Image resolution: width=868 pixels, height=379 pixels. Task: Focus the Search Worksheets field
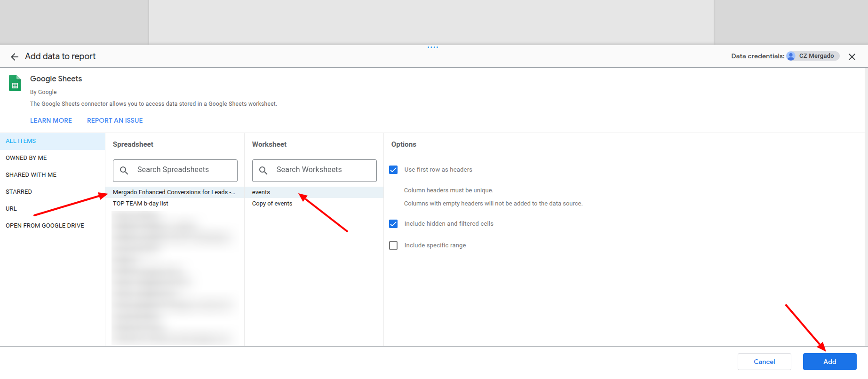pos(314,170)
